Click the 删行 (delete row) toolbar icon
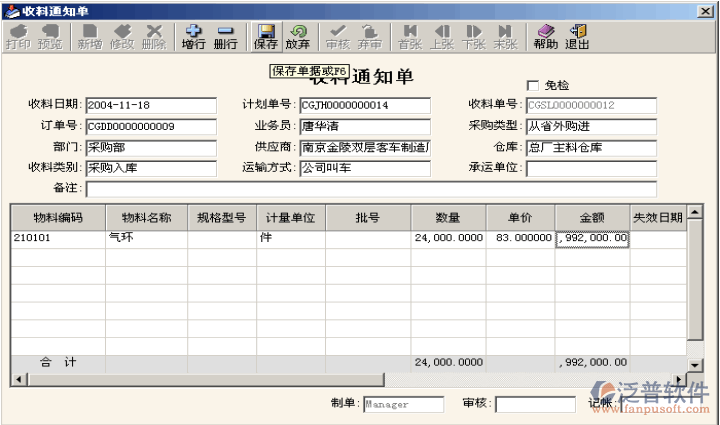Image resolution: width=720 pixels, height=425 pixels. pyautogui.click(x=226, y=37)
